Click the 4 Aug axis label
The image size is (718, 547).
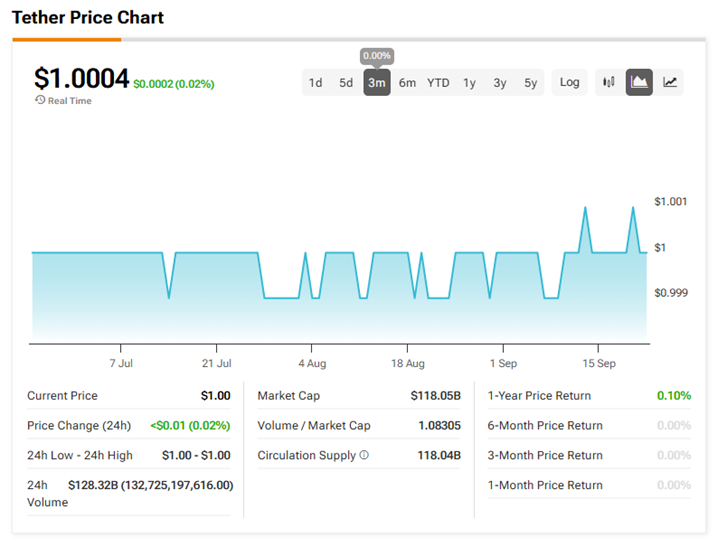coord(312,363)
